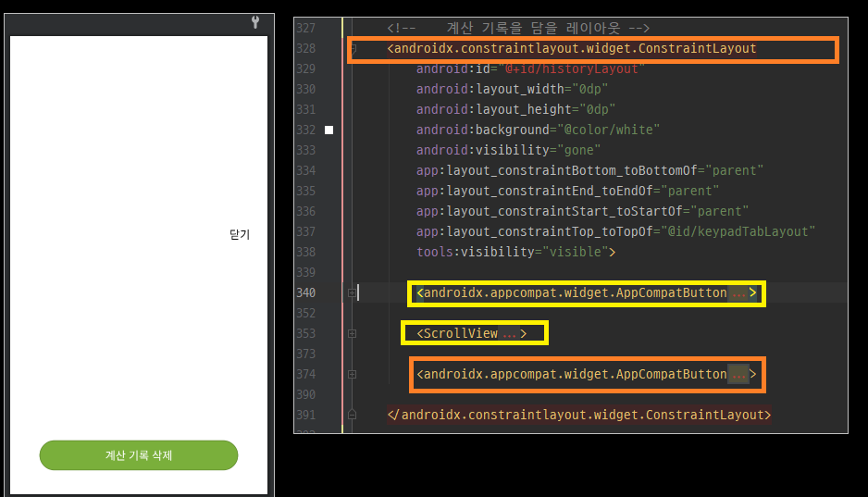Click the opening ConstraintLayout tag at line 328
Image resolution: width=868 pixels, height=497 pixels.
tap(571, 48)
